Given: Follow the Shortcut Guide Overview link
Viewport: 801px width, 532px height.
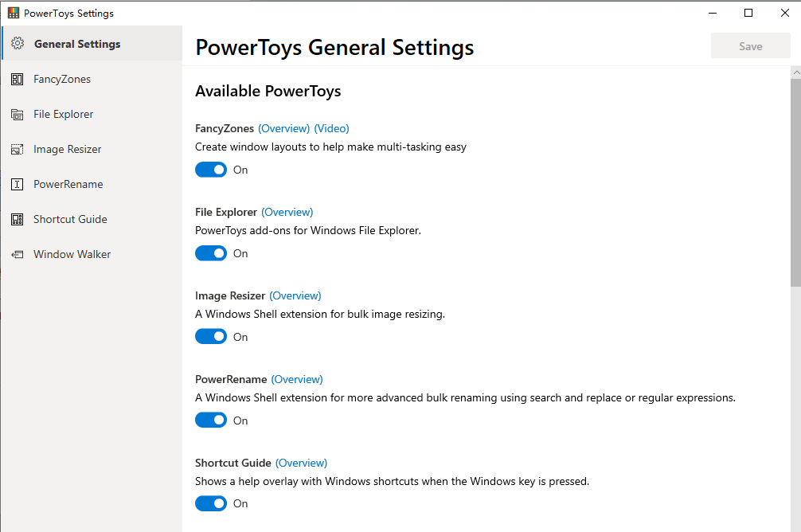Looking at the screenshot, I should (x=302, y=463).
